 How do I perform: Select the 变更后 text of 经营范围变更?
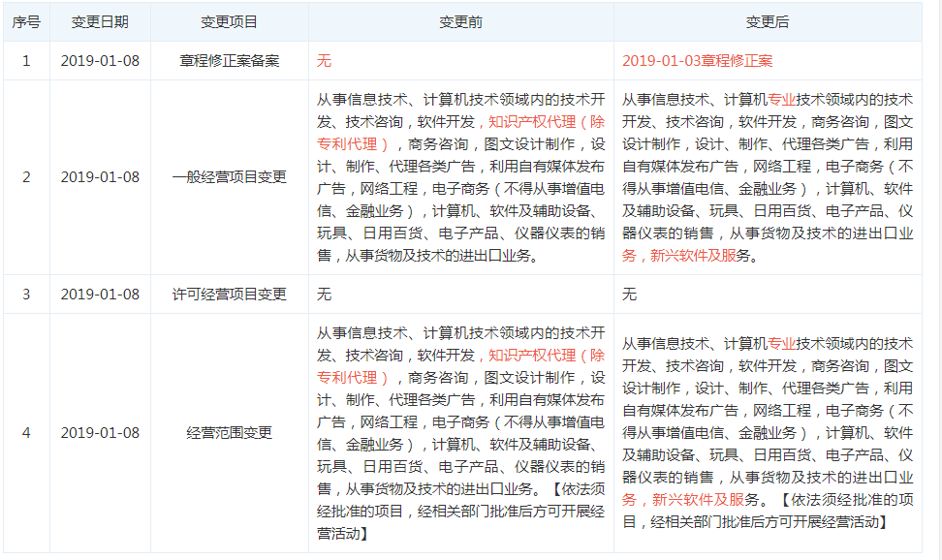767,433
